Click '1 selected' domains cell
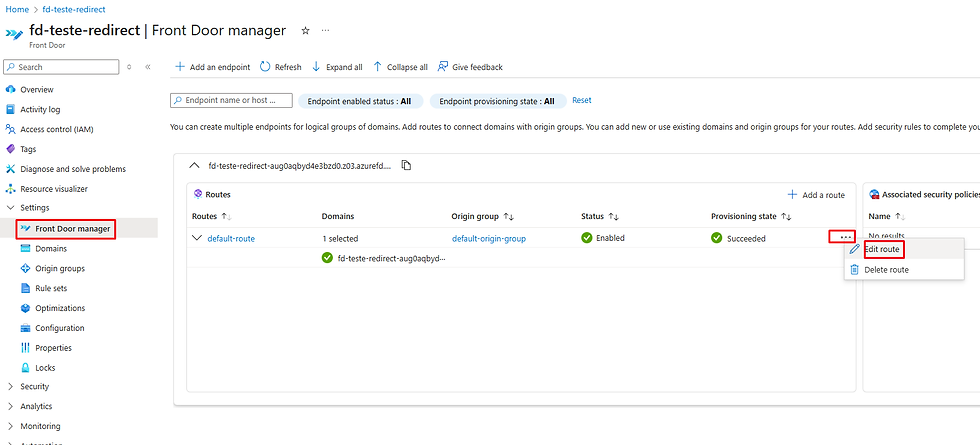This screenshot has height=445, width=980. (x=340, y=238)
